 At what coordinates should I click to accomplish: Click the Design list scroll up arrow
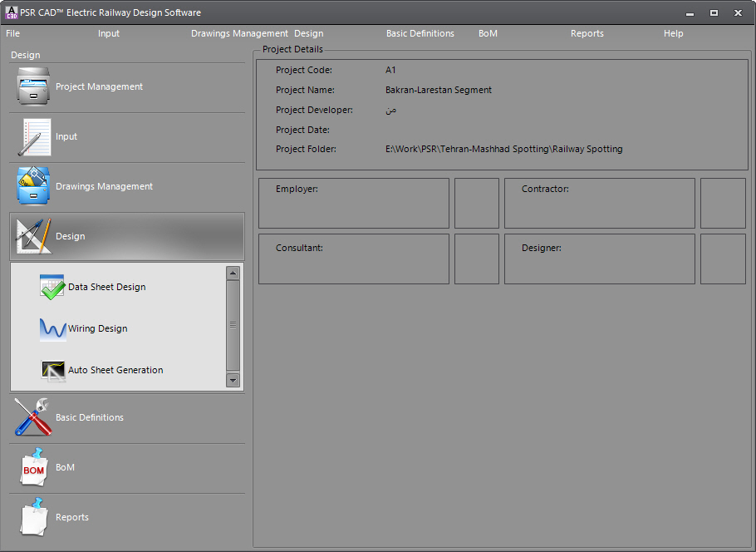(233, 274)
